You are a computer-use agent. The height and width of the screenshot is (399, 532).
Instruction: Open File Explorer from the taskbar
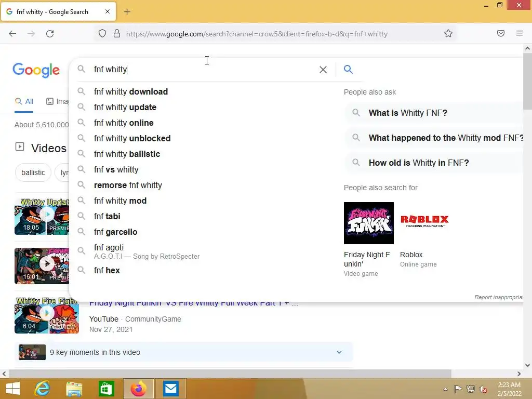(x=74, y=389)
